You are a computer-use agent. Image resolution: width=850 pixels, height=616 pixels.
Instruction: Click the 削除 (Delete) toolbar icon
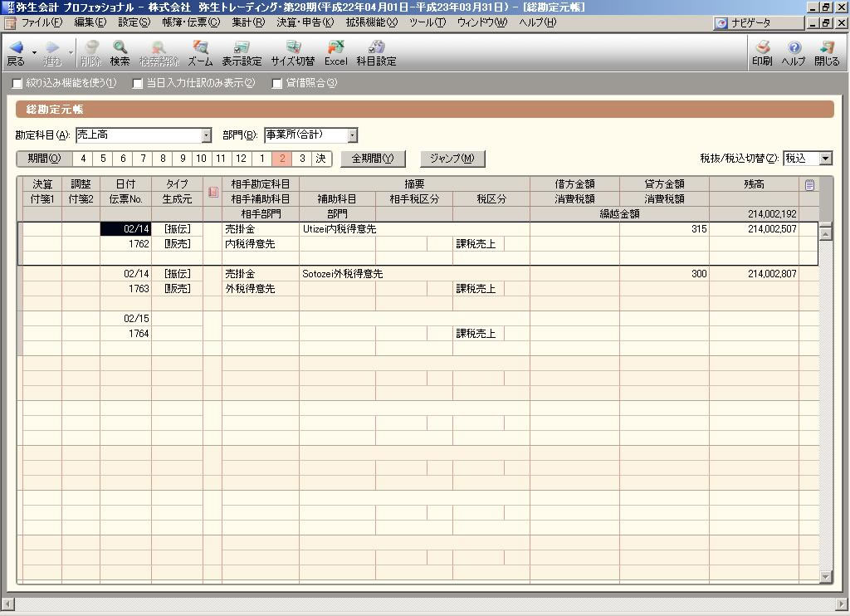[x=91, y=53]
